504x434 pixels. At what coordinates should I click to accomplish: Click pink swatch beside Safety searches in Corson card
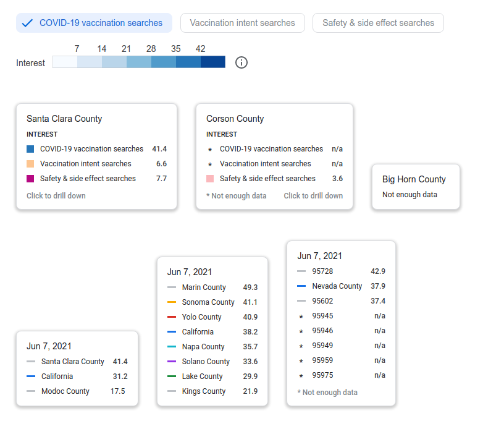point(210,179)
